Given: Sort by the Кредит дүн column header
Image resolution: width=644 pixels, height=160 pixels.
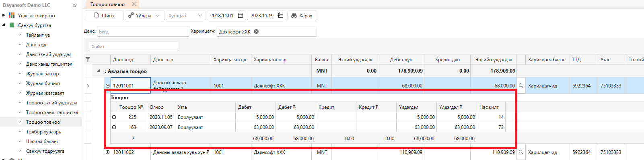Looking at the screenshot, I should (447, 59).
